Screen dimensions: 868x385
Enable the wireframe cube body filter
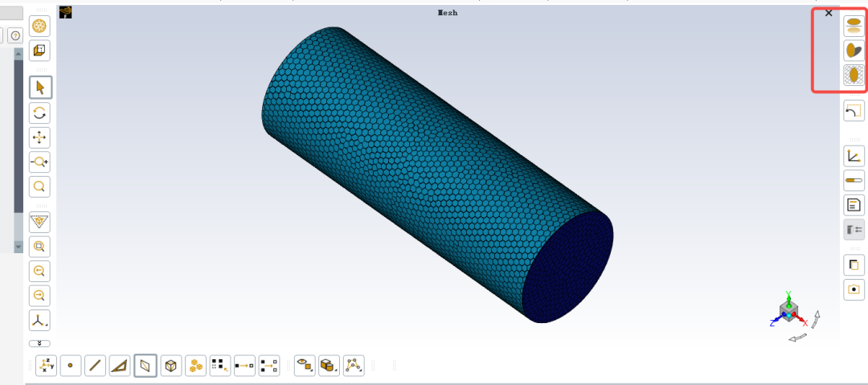(x=171, y=366)
